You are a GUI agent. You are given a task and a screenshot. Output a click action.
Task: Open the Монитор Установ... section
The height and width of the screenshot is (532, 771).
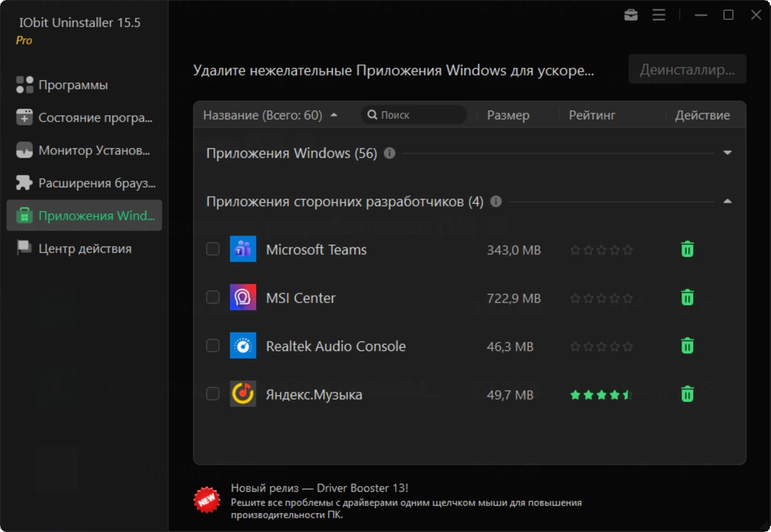[84, 150]
